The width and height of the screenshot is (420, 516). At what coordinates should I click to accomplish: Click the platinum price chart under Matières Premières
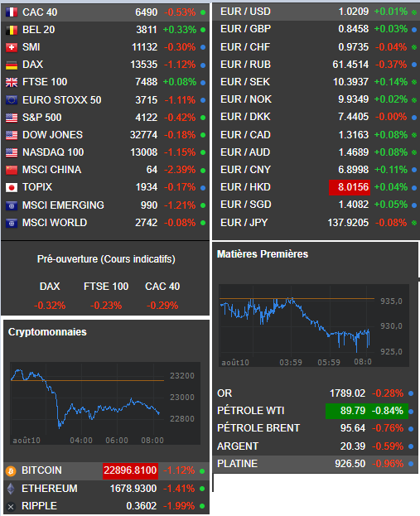(314, 326)
